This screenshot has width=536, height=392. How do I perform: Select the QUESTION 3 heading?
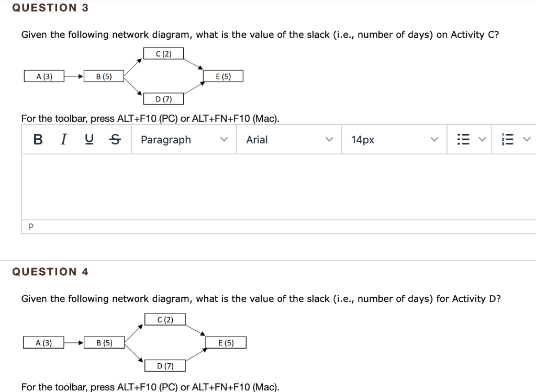point(50,7)
